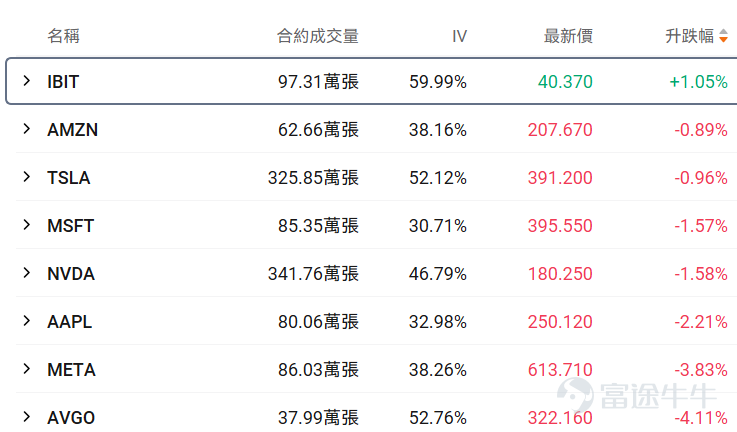Image resolution: width=737 pixels, height=432 pixels.
Task: Expand the NVDA row chevron
Action: tap(27, 273)
